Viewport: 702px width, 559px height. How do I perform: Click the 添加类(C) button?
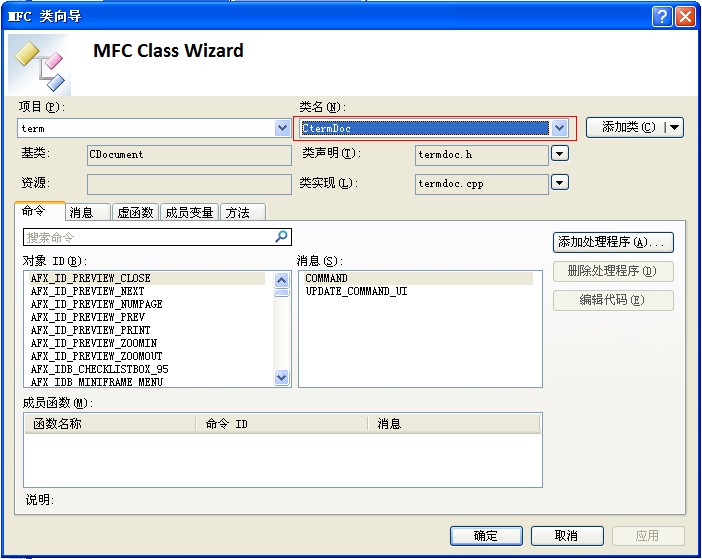point(628,128)
